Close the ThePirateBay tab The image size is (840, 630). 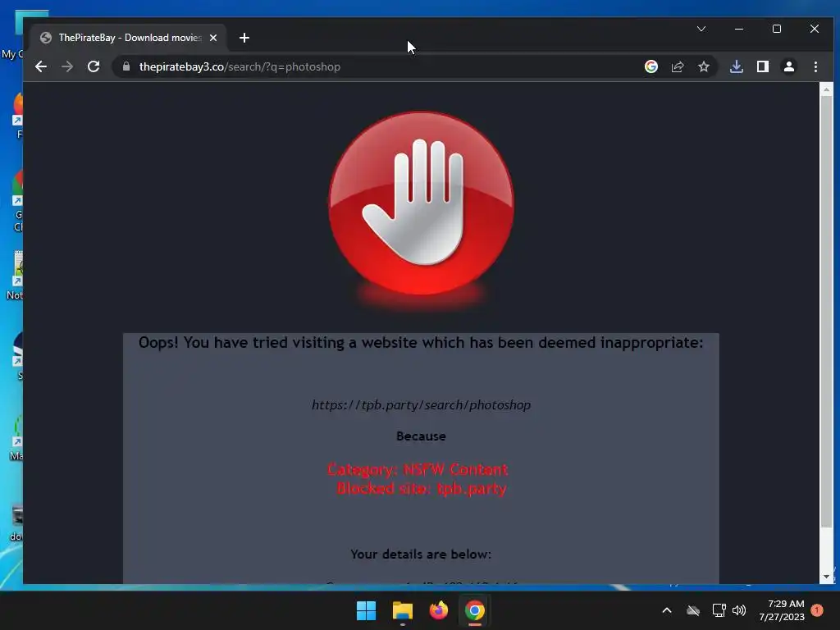(x=213, y=38)
